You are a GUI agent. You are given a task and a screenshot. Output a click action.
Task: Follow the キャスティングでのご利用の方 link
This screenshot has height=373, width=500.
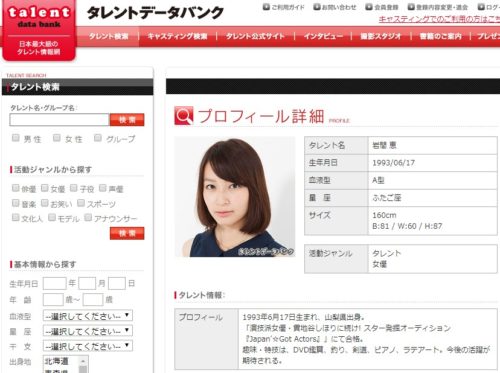coord(439,19)
